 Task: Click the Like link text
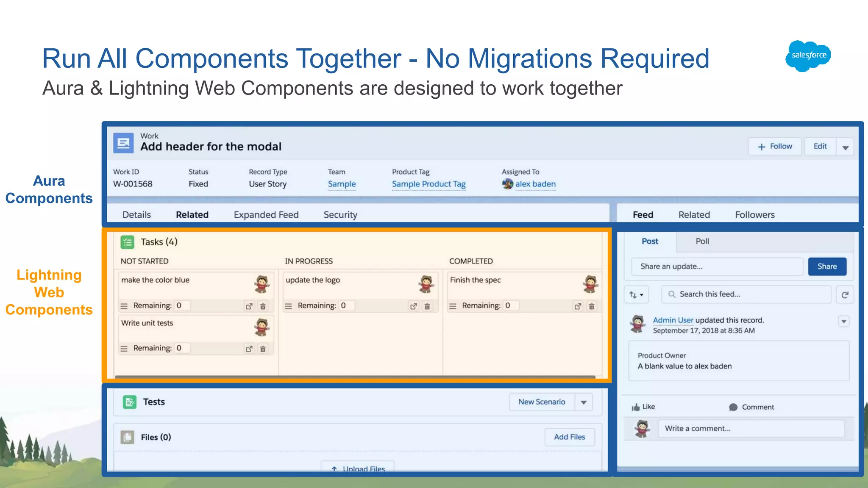648,407
